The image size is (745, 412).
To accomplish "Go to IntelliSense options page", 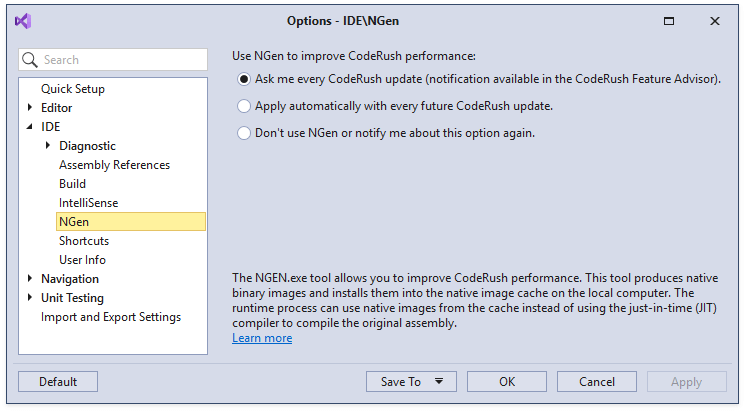I will click(x=88, y=203).
